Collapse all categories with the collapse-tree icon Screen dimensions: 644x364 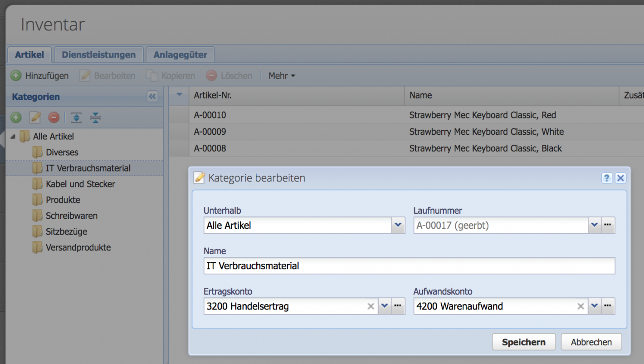click(x=95, y=118)
